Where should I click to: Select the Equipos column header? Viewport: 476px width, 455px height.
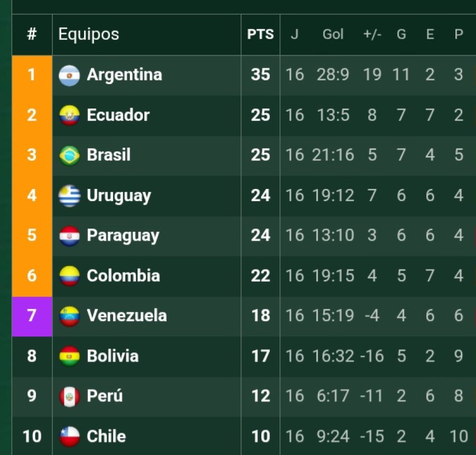click(x=88, y=35)
